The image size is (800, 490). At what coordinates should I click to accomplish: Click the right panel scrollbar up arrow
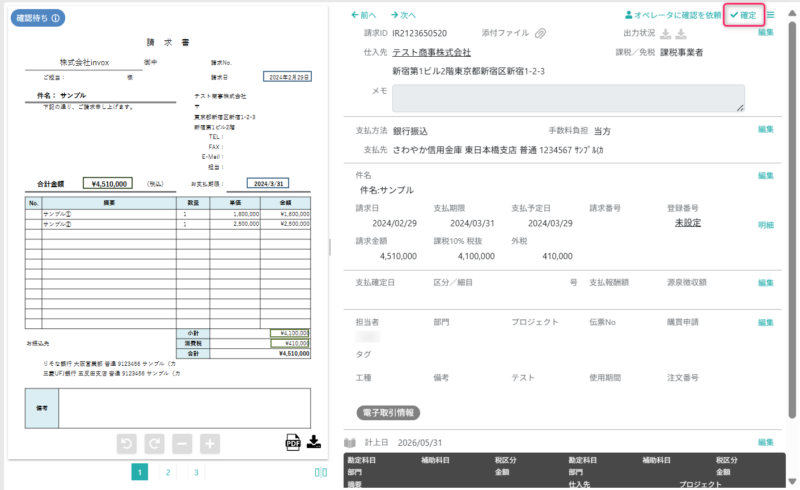pos(792,13)
